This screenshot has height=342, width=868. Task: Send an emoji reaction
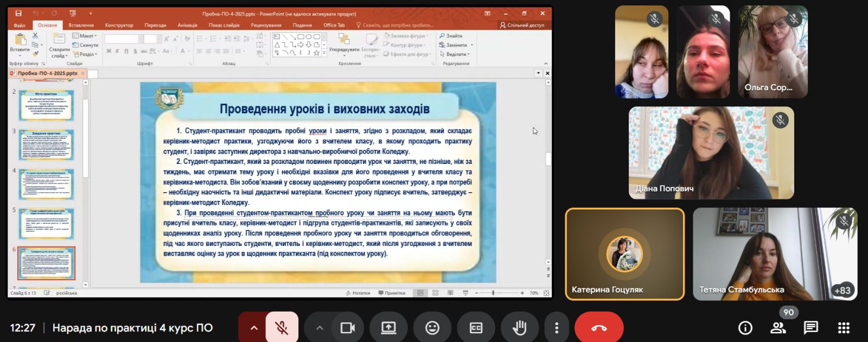click(x=432, y=328)
